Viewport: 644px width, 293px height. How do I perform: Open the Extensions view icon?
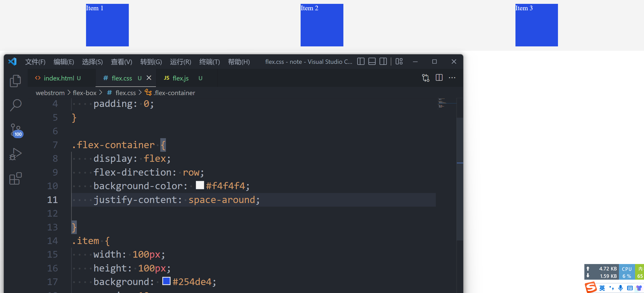click(x=15, y=178)
